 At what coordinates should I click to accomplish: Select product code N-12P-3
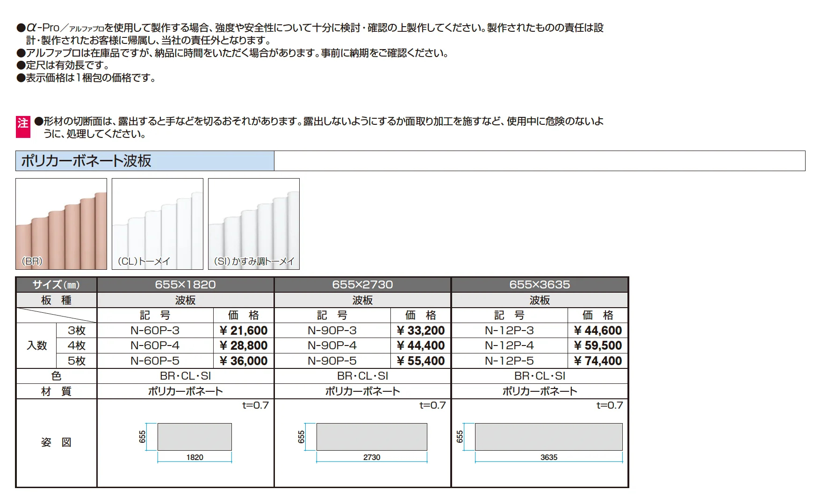click(510, 331)
